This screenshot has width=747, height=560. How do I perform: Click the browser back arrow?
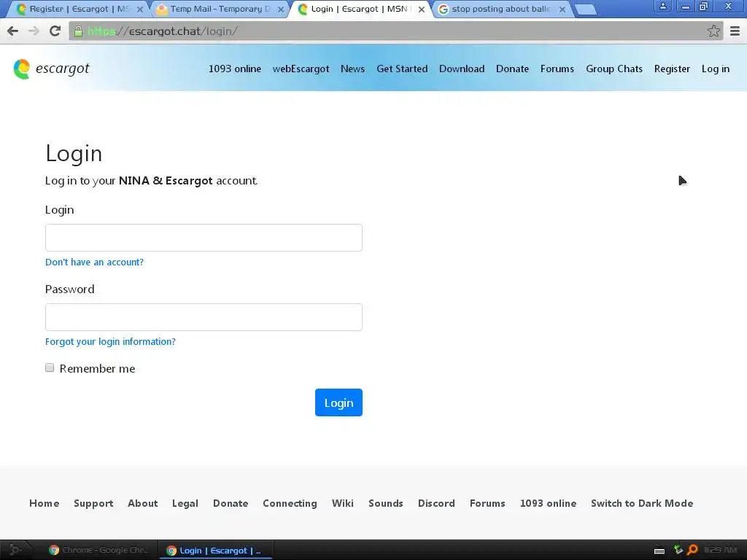coord(13,31)
